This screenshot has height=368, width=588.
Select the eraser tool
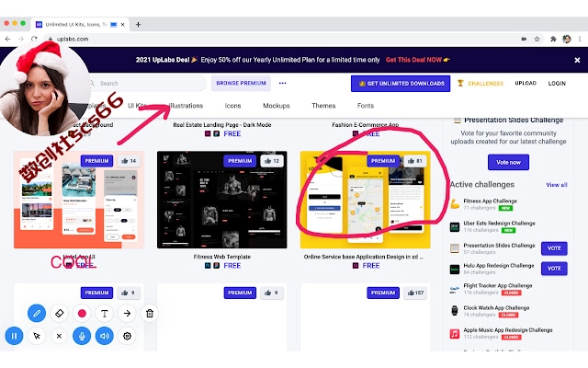click(x=59, y=313)
